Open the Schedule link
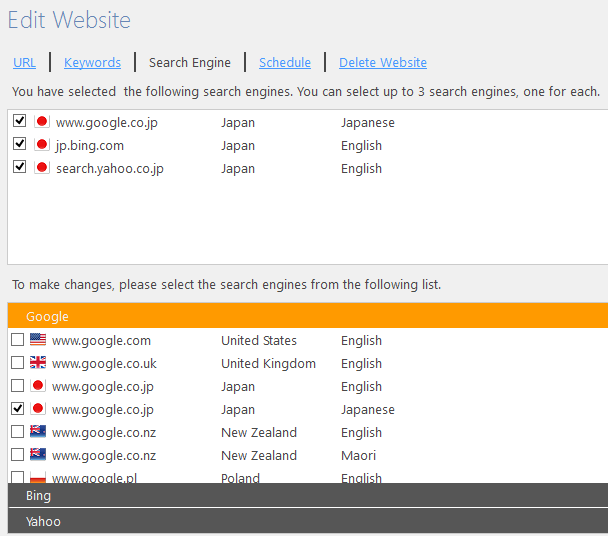Image resolution: width=608 pixels, height=536 pixels. coord(285,62)
